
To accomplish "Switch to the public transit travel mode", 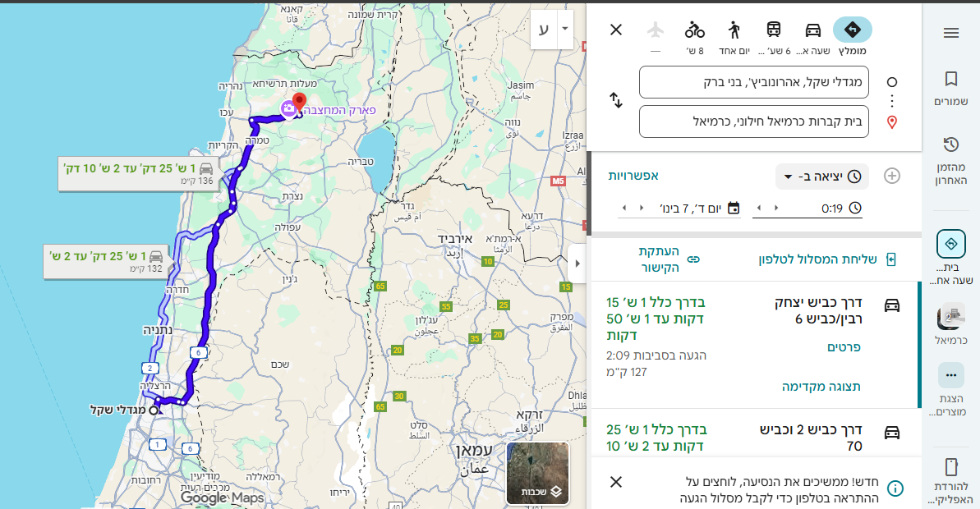I will click(x=774, y=30).
